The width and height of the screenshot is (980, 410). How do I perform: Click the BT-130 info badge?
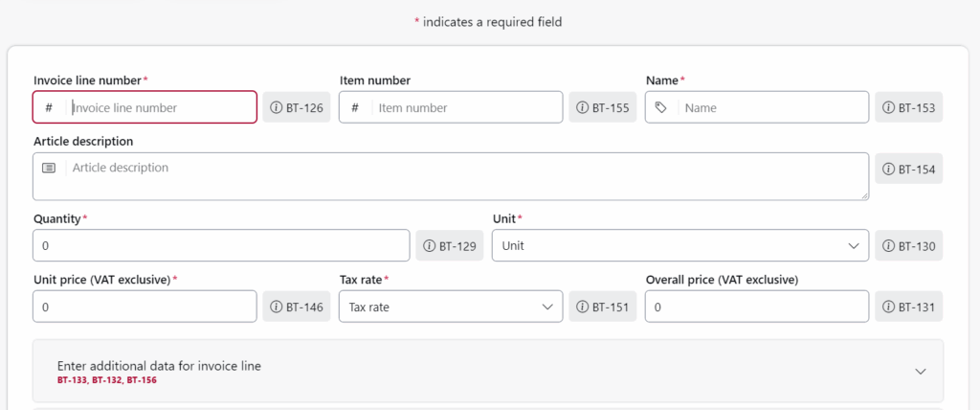pos(909,245)
